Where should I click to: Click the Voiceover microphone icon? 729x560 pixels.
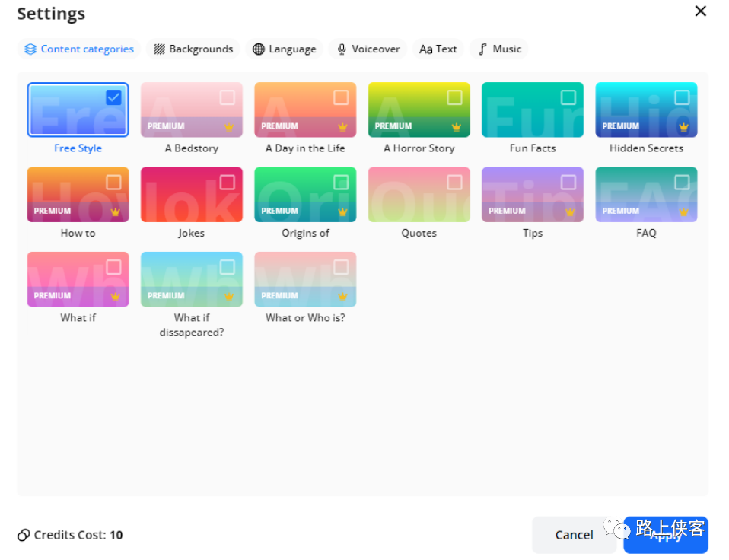[x=342, y=49]
